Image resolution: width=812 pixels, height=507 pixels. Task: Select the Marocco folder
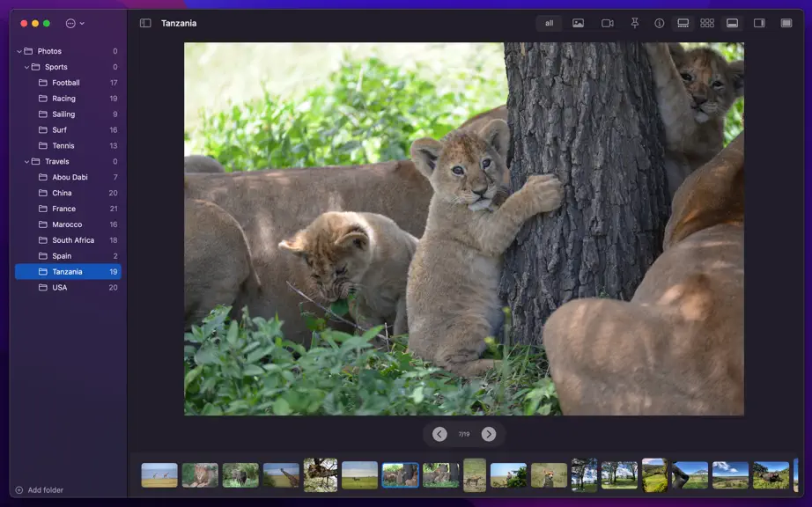point(68,224)
